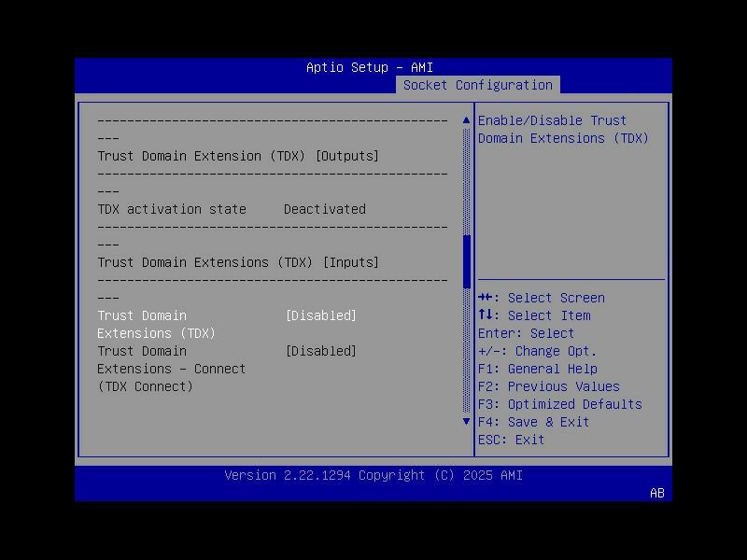747x560 pixels.
Task: Click F2: Previous Values option
Action: click(x=546, y=385)
